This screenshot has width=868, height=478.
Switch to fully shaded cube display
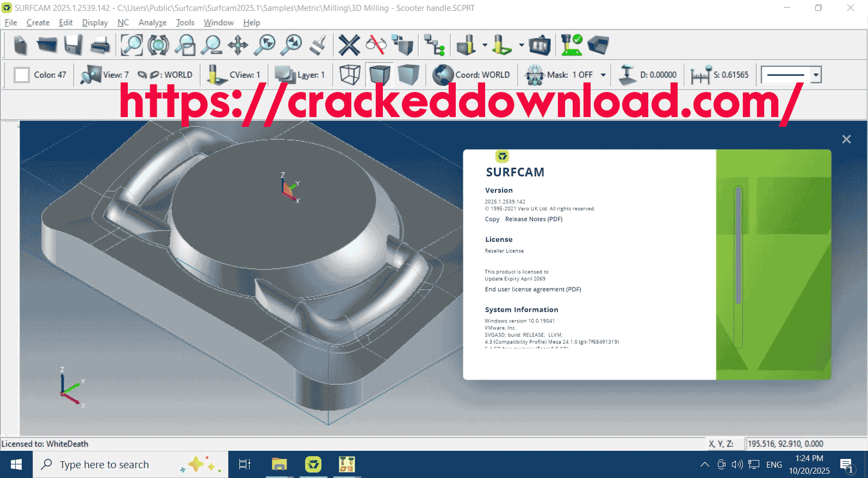[408, 75]
